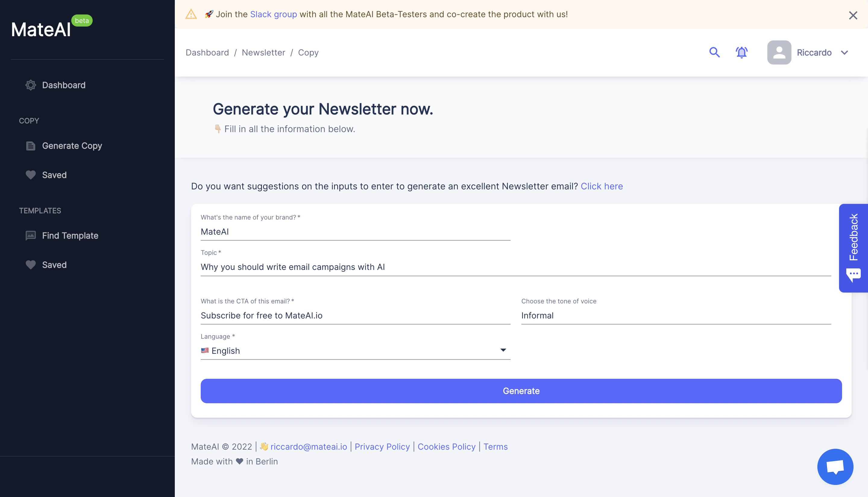Dismiss the Slack group banner
Screen dimensions: 868x497
click(x=853, y=15)
